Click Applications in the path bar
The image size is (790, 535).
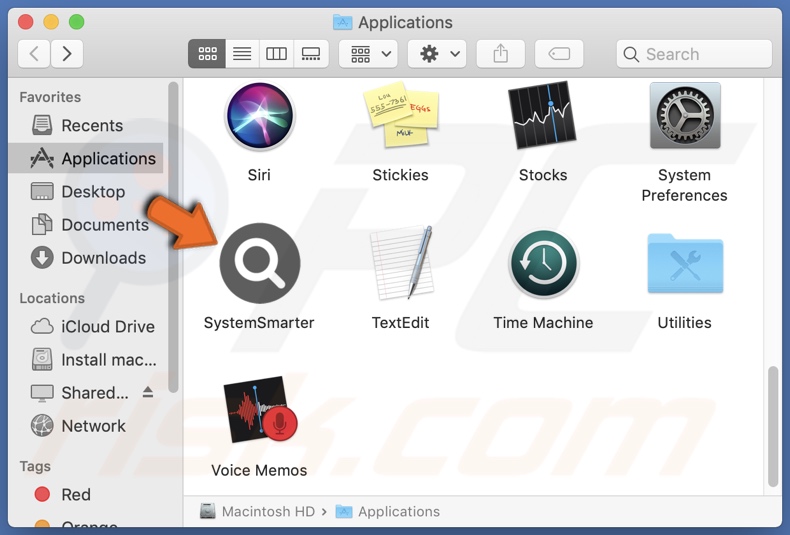pos(387,512)
